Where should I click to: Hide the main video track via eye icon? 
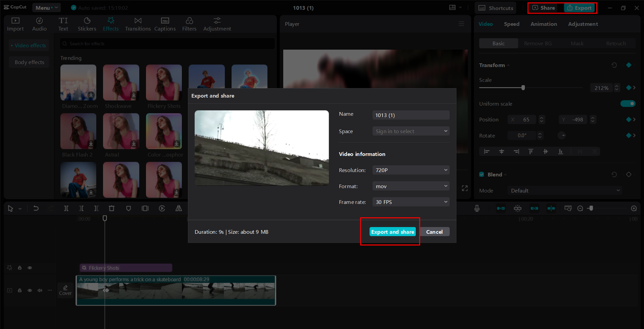click(30, 290)
